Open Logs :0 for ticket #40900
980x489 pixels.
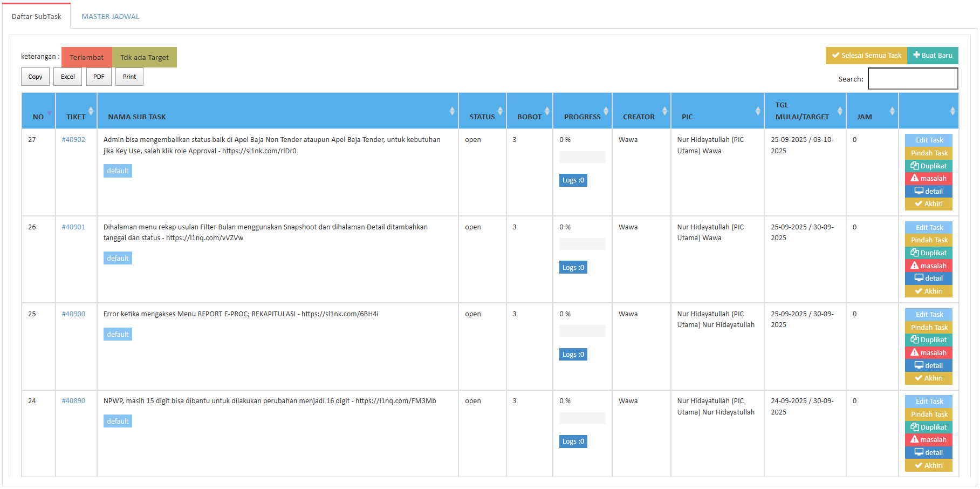573,355
